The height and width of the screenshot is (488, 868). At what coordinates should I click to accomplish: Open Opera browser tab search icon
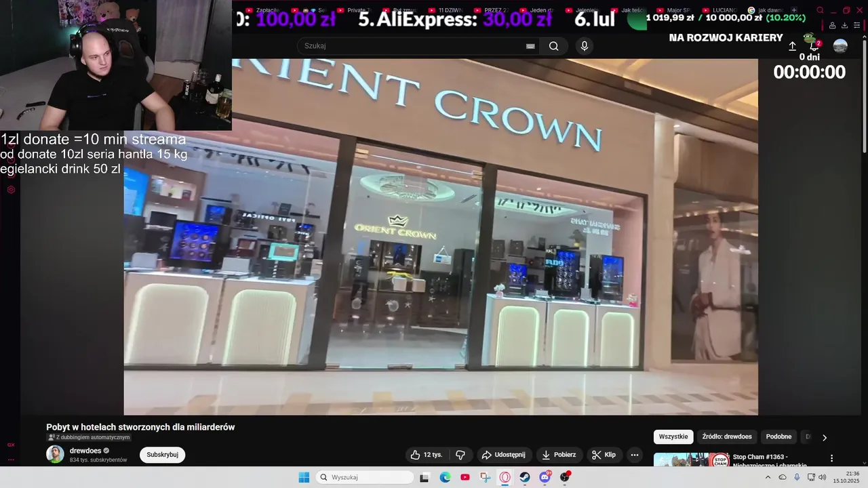[820, 10]
